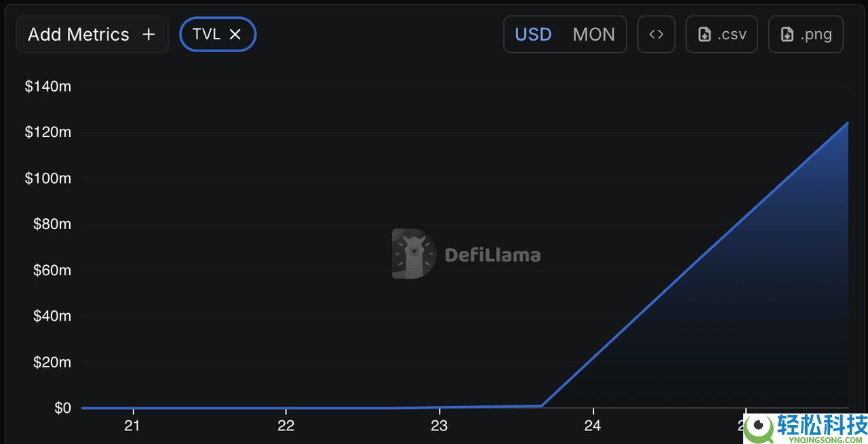Click the download arrow inside .png button
Viewport: 868px width, 444px height.
click(x=787, y=34)
